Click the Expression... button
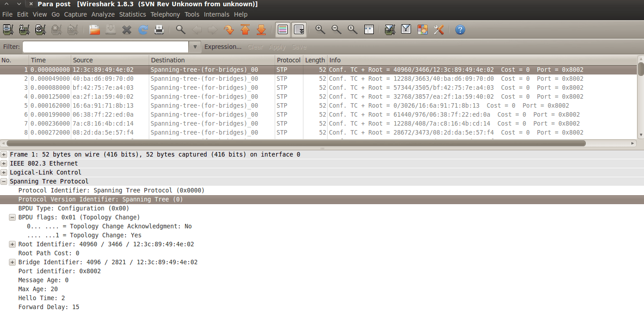 pyautogui.click(x=223, y=47)
